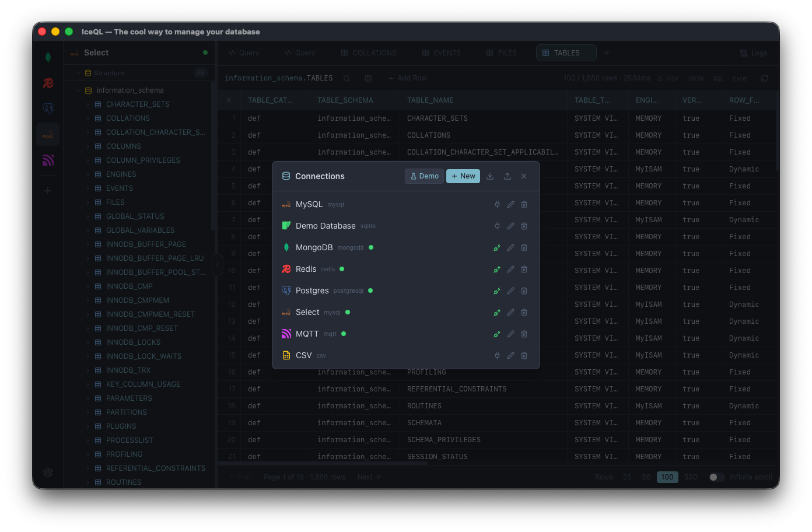Switch to Redis in the left sidebar
Image resolution: width=812 pixels, height=532 pixels.
click(48, 83)
